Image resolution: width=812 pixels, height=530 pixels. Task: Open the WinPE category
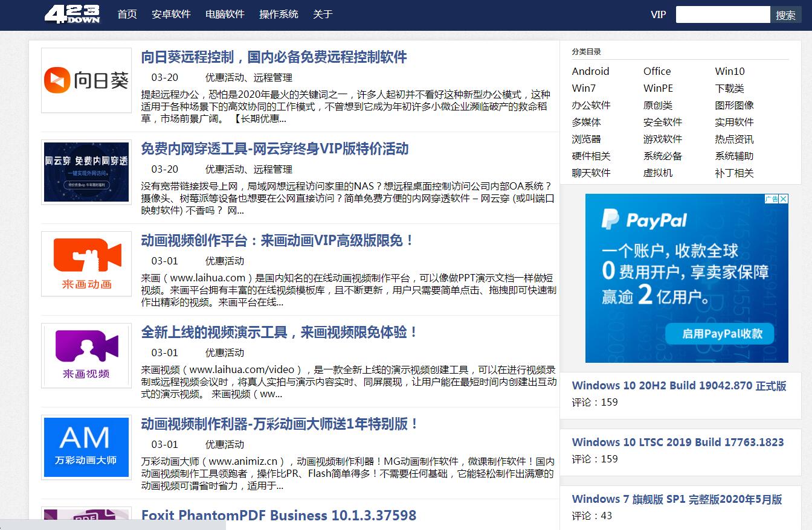pos(658,88)
